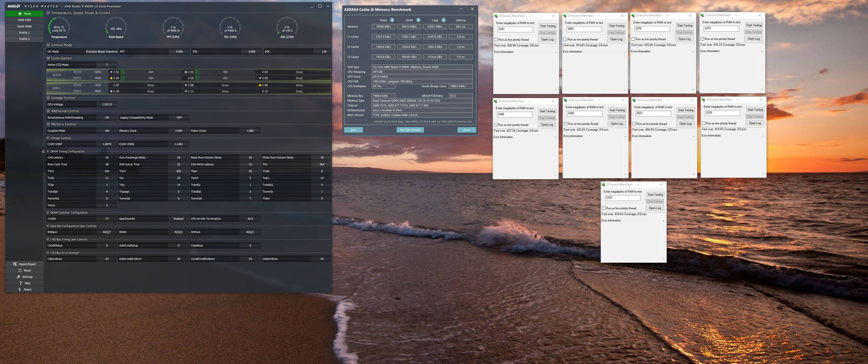
Task: Collapse sidebar with double-chevron arrow
Action: click(x=43, y=152)
